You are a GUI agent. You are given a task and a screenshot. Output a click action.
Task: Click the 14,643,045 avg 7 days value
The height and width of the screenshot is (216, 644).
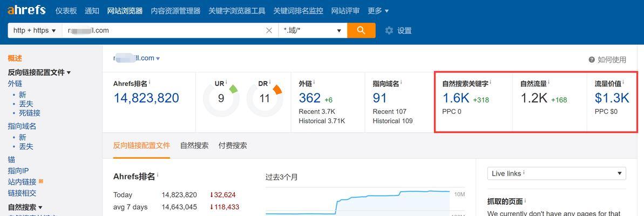click(179, 207)
